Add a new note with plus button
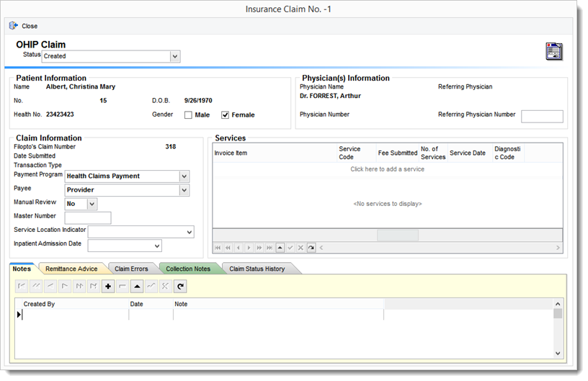 (108, 286)
